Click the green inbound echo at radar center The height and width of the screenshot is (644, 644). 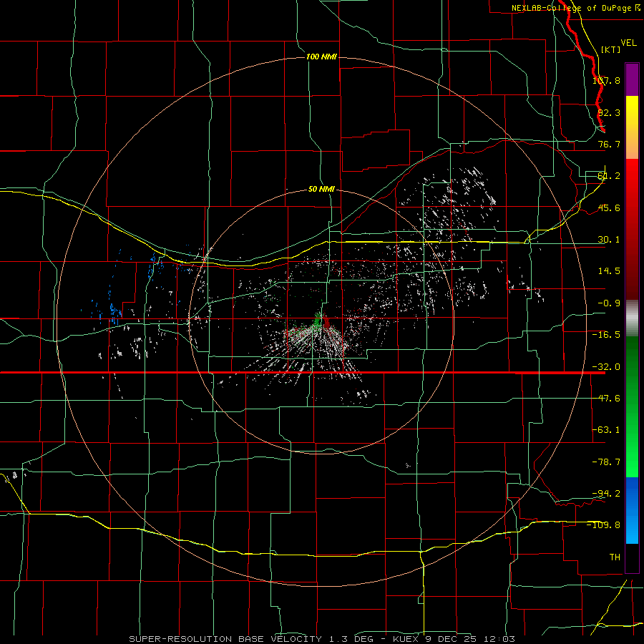[318, 320]
